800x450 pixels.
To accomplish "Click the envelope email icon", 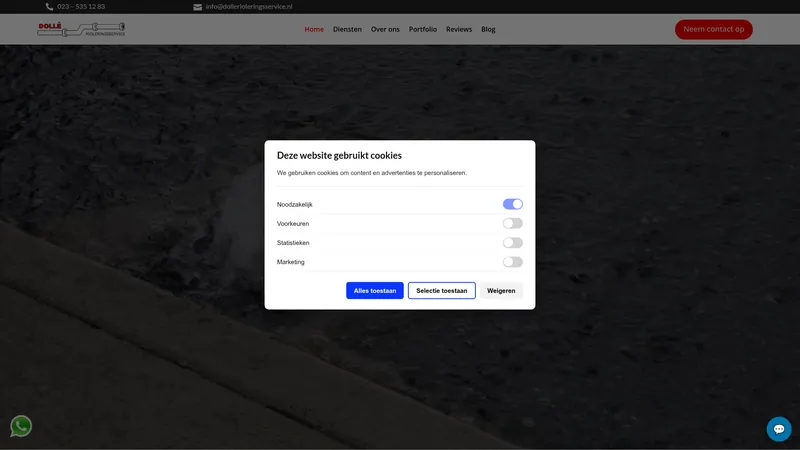I will (x=197, y=7).
